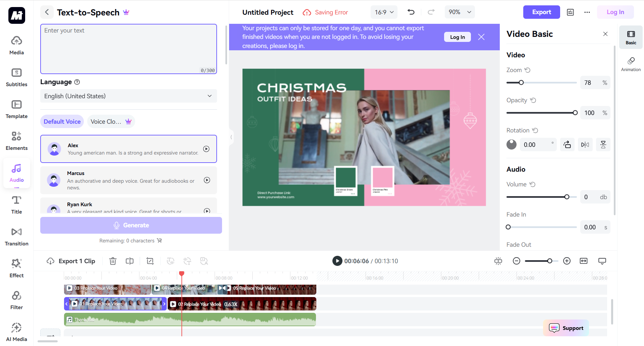Open the Elements panel
The height and width of the screenshot is (346, 644).
pyautogui.click(x=16, y=140)
